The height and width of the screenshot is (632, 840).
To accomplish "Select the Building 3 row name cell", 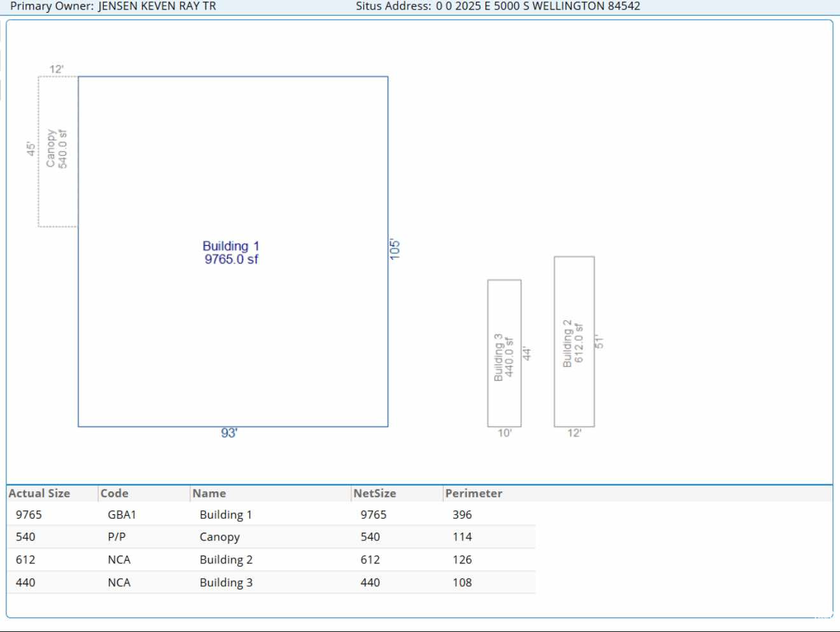I will tap(226, 583).
